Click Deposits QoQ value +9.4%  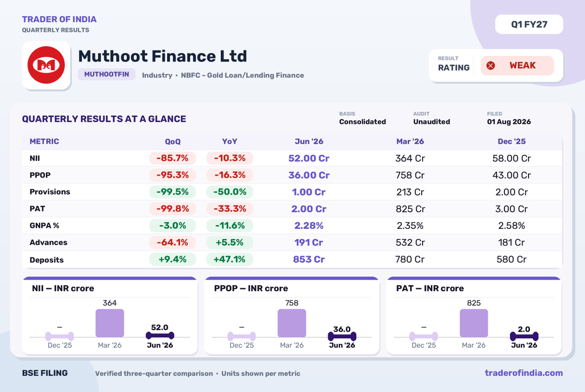(x=173, y=260)
